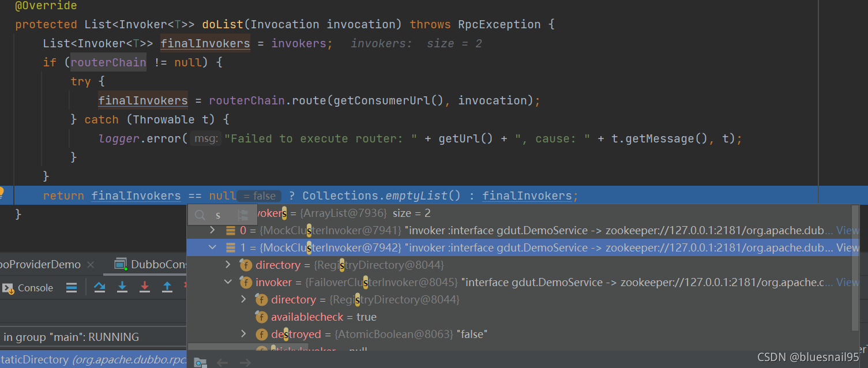Open the Console tab
Viewport: 868px width, 368px height.
click(28, 288)
